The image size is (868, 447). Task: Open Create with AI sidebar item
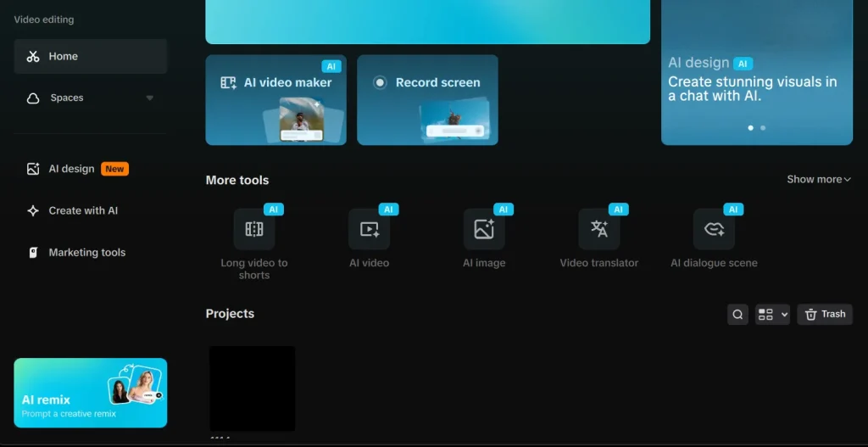coord(90,210)
